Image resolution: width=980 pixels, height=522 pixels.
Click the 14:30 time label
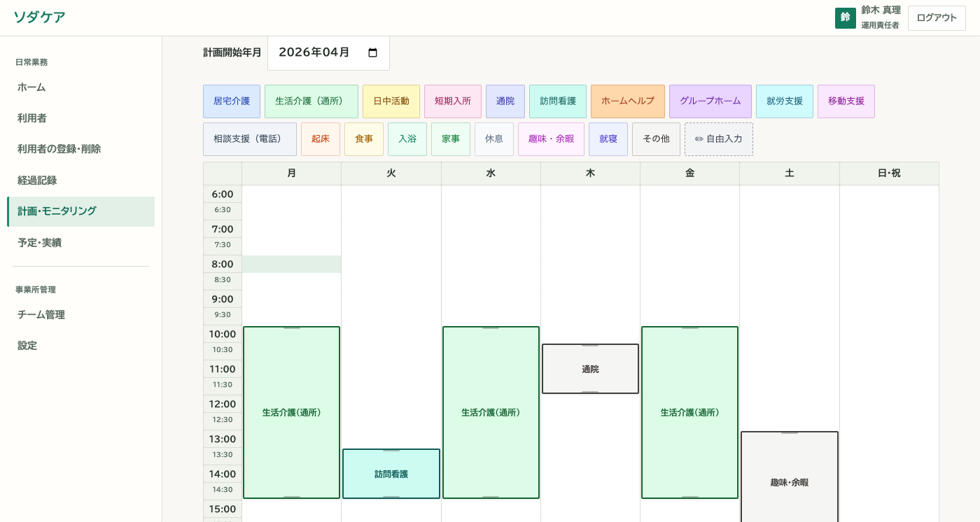click(223, 490)
